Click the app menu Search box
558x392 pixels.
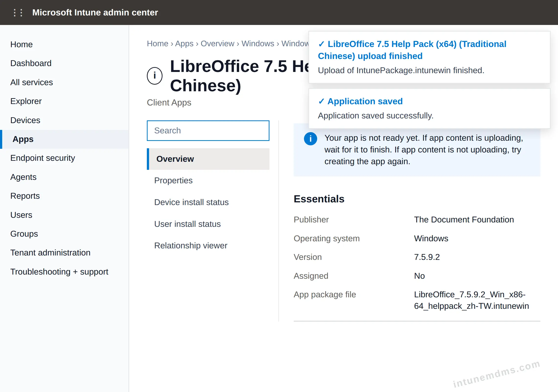click(208, 131)
